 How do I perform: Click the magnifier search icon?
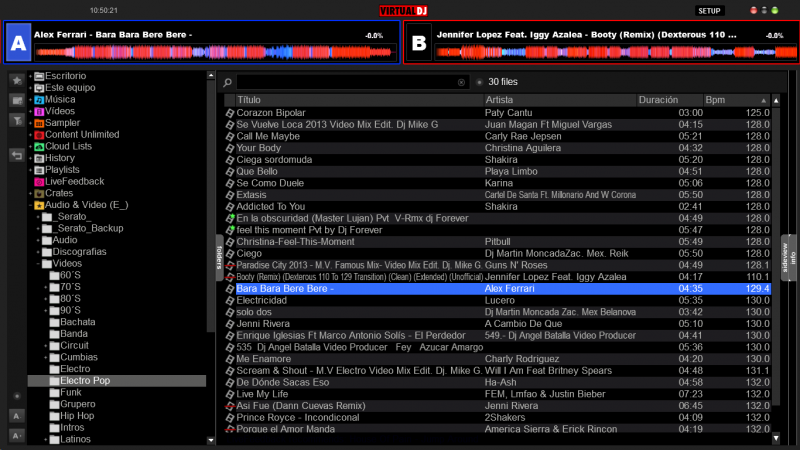pyautogui.click(x=228, y=82)
